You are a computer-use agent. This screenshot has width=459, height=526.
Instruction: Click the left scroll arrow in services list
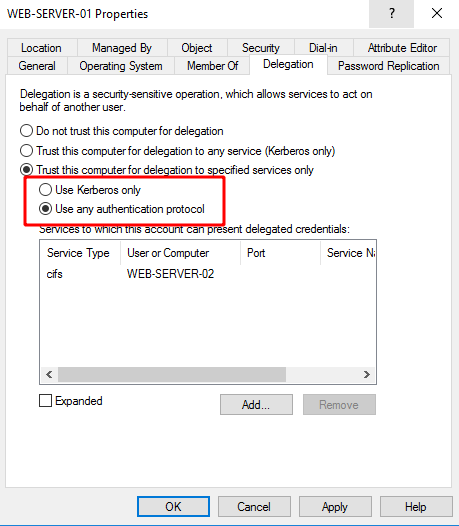coord(49,374)
